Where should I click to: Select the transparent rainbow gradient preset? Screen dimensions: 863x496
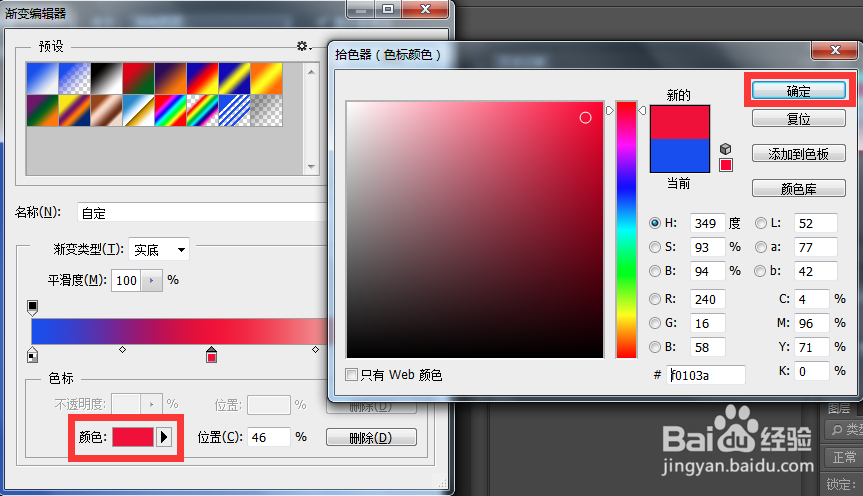pyautogui.click(x=203, y=110)
